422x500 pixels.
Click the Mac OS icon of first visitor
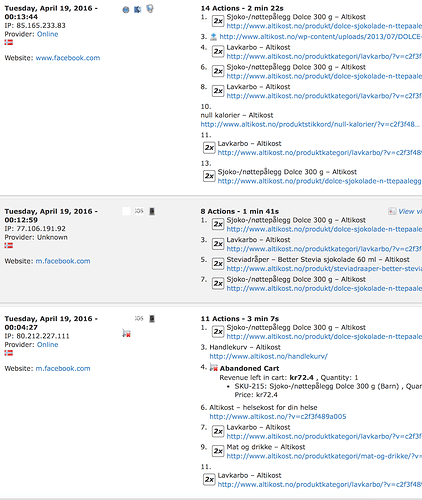(137, 10)
